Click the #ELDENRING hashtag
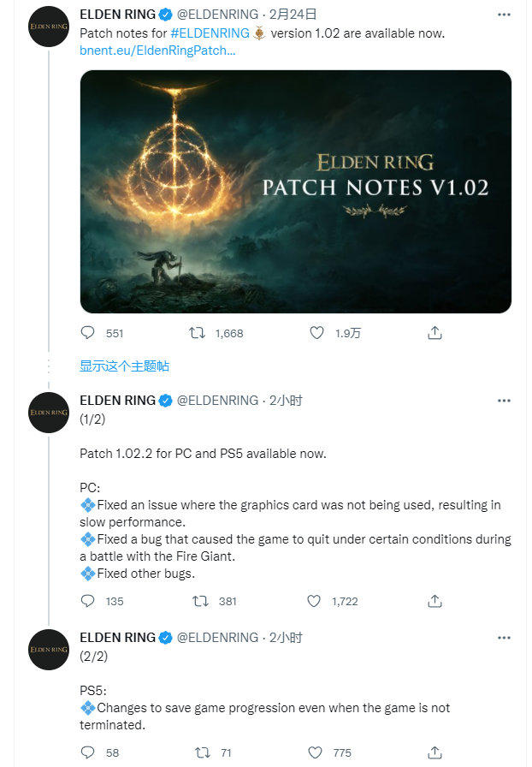The height and width of the screenshot is (767, 532). coord(210,33)
